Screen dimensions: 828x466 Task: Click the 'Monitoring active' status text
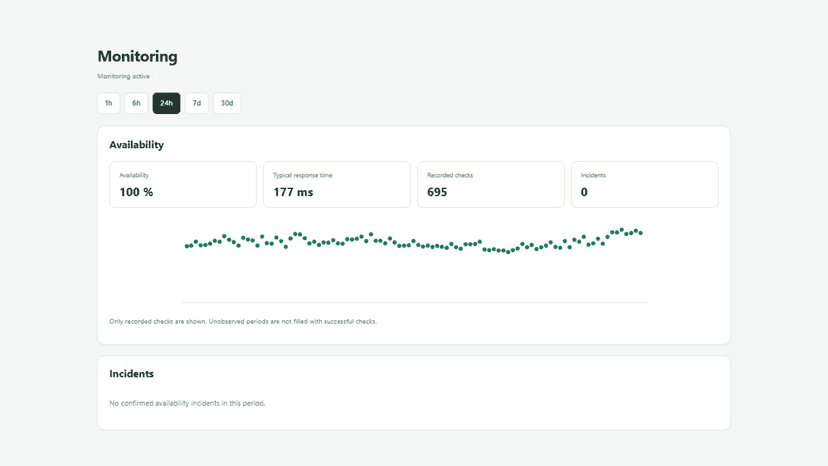pyautogui.click(x=124, y=76)
